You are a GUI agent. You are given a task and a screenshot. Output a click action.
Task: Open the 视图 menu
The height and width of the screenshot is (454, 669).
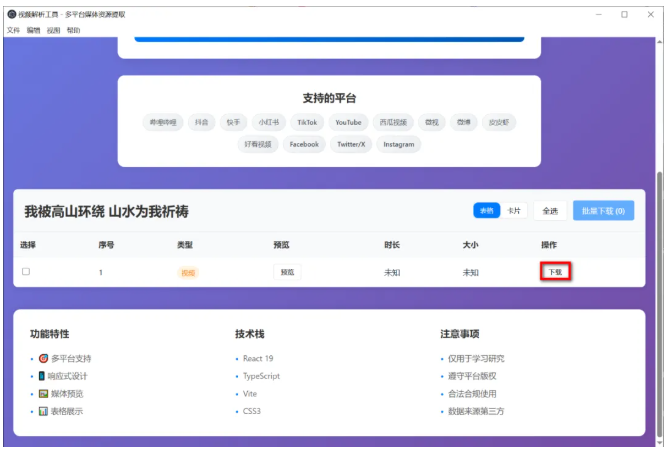[x=53, y=30]
